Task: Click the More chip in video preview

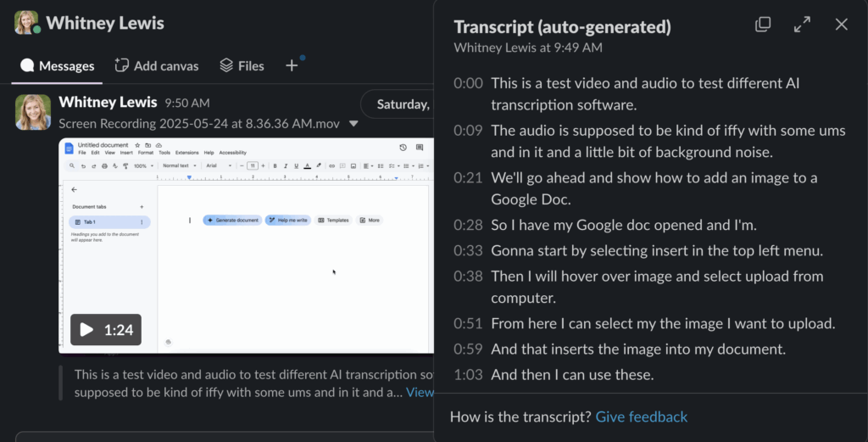Action: tap(370, 220)
